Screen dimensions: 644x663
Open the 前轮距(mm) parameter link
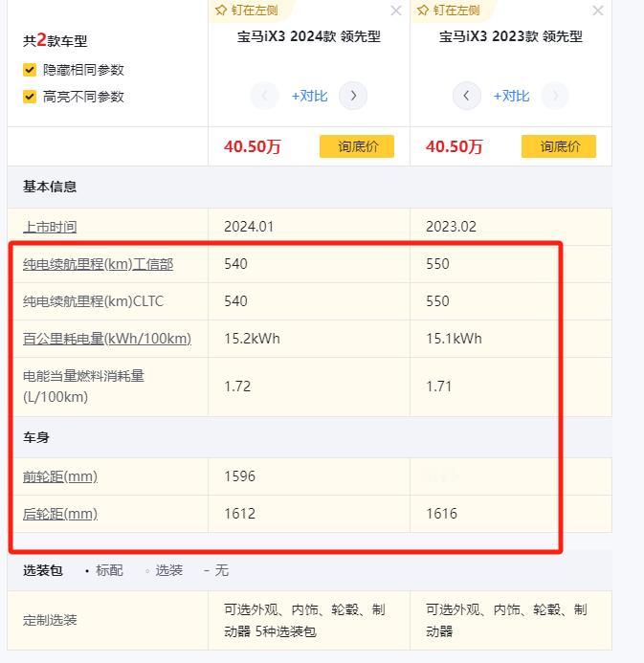(60, 476)
